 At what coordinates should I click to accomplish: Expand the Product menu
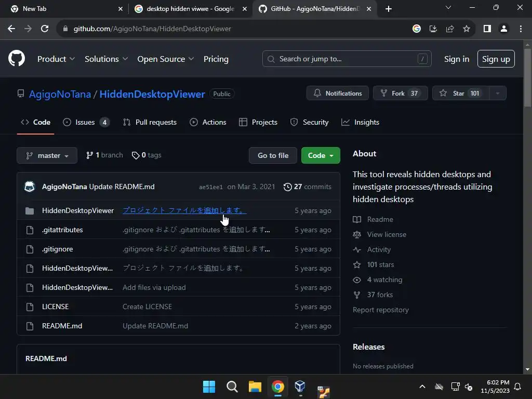tap(56, 59)
